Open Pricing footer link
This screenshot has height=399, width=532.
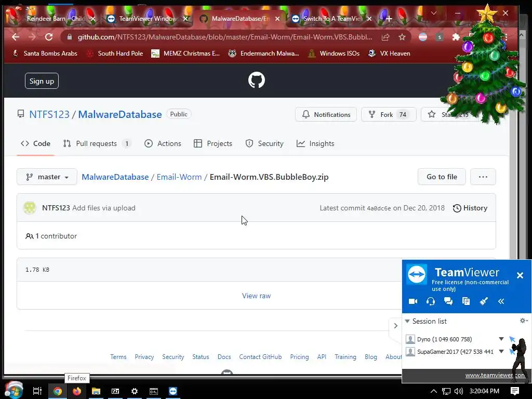[x=299, y=357]
